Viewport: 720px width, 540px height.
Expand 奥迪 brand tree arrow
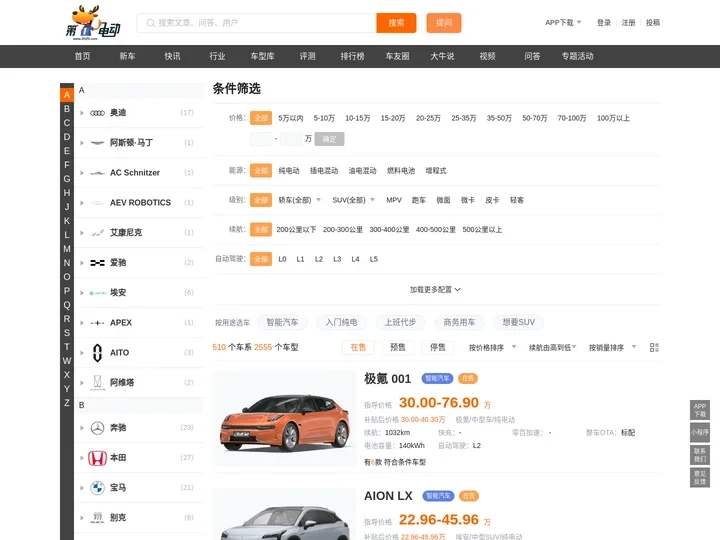coord(82,113)
